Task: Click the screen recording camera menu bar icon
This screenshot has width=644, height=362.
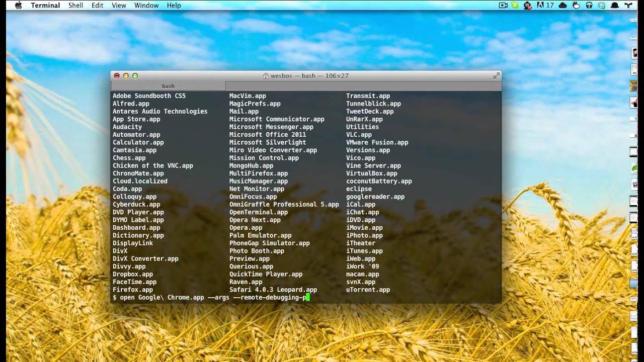Action: pos(503,5)
